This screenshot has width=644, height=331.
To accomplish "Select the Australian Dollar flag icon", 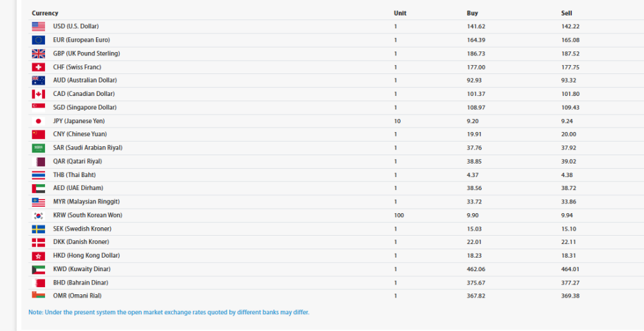I will tap(38, 80).
